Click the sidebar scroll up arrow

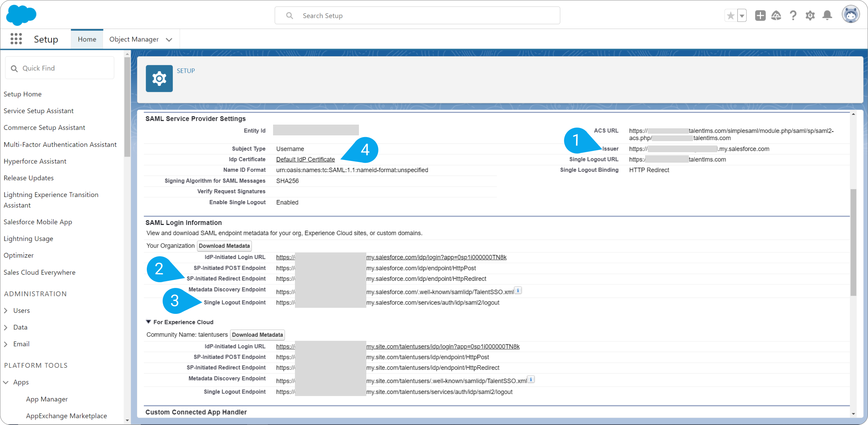click(127, 54)
